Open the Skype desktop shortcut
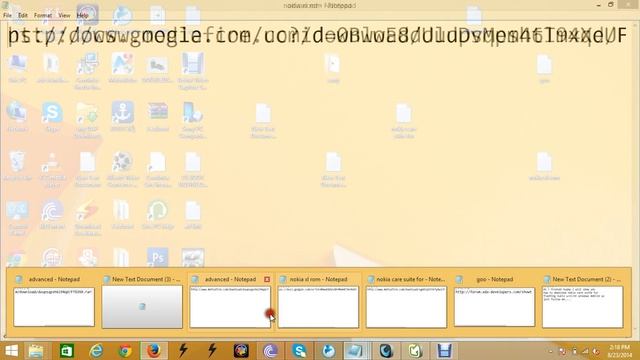Screen dimensions: 640x360 [x=52, y=118]
